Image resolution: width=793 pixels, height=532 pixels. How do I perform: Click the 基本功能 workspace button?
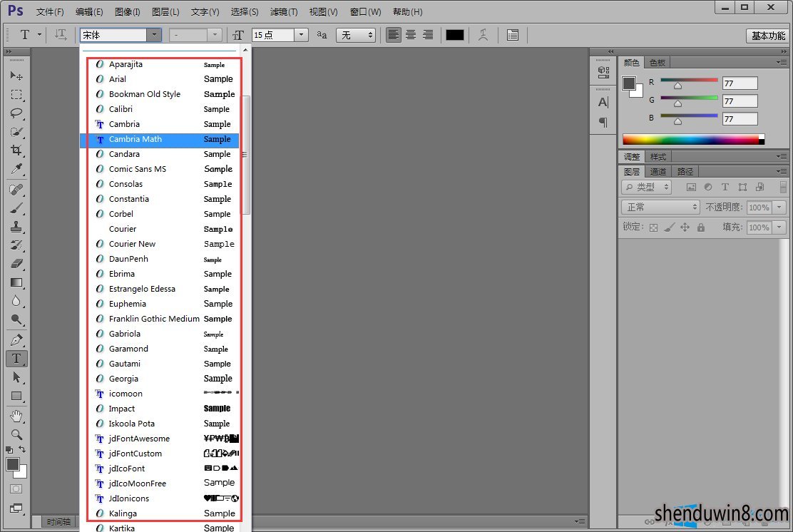click(768, 36)
